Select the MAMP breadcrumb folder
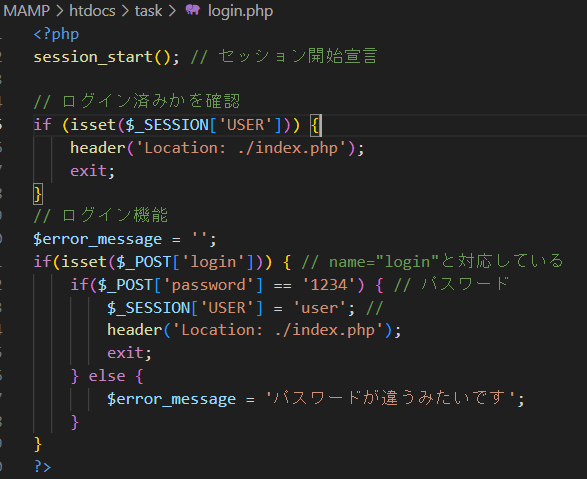Screen dimensions: 587x479 [26, 10]
